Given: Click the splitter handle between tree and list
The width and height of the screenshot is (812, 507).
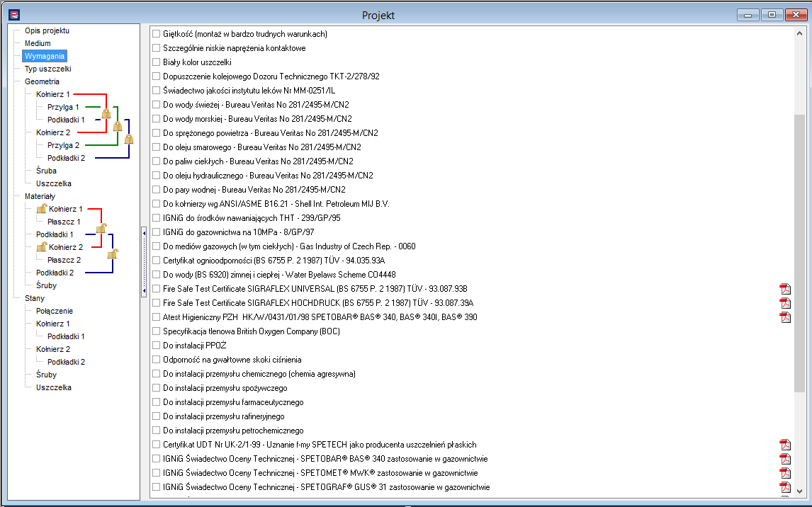Looking at the screenshot, I should click(x=144, y=262).
